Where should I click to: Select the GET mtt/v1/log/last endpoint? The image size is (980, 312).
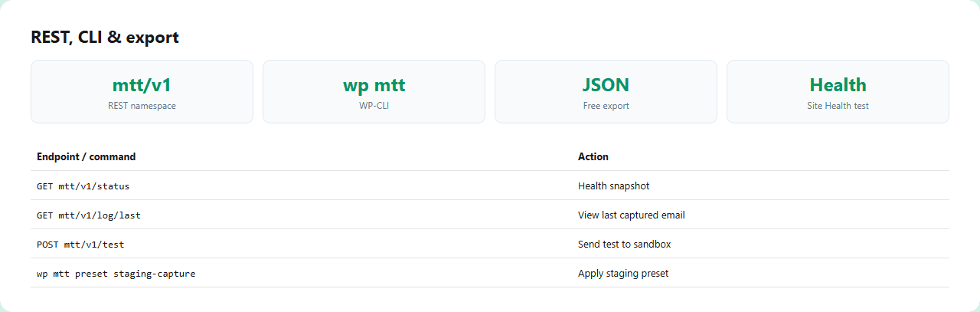click(x=89, y=215)
